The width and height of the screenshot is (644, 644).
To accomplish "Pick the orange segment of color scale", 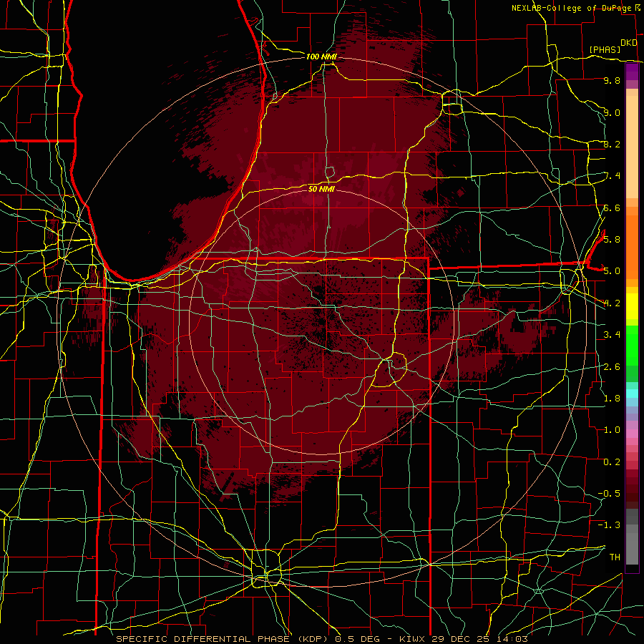I will click(632, 246).
